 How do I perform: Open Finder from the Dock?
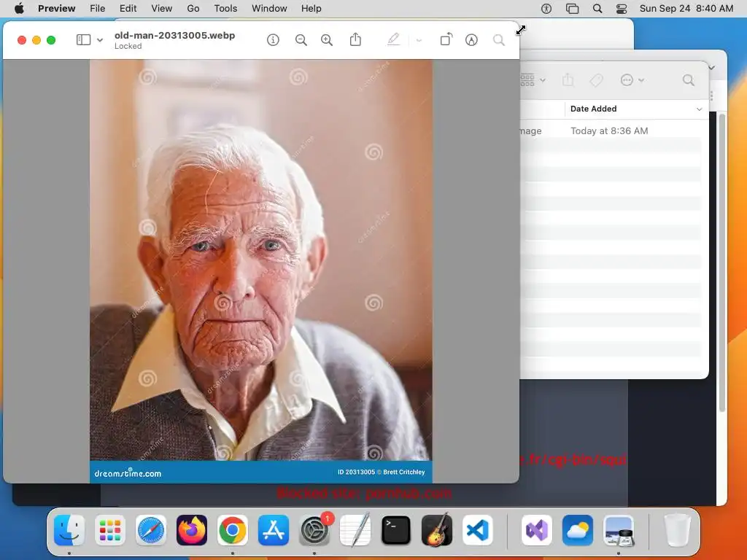point(69,530)
